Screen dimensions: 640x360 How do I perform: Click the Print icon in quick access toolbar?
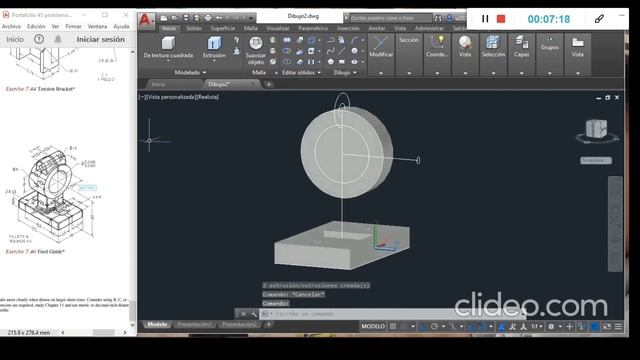pyautogui.click(x=208, y=18)
